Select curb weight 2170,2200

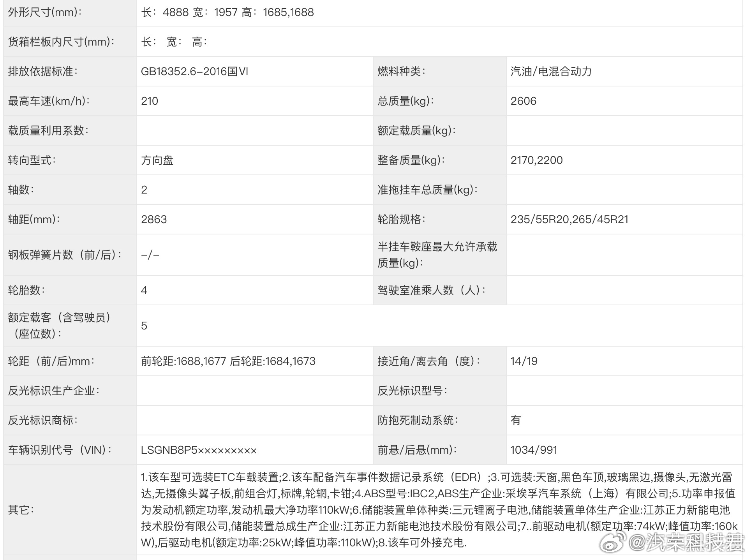tap(537, 160)
